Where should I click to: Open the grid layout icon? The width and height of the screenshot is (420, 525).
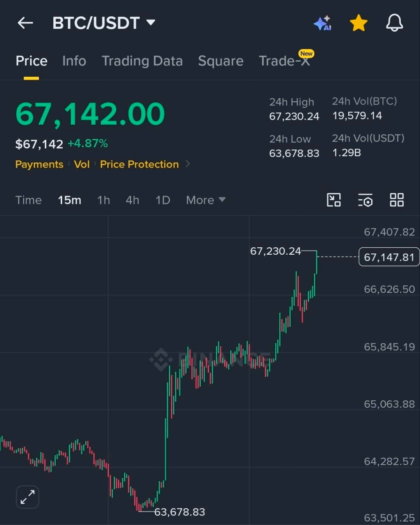(397, 200)
